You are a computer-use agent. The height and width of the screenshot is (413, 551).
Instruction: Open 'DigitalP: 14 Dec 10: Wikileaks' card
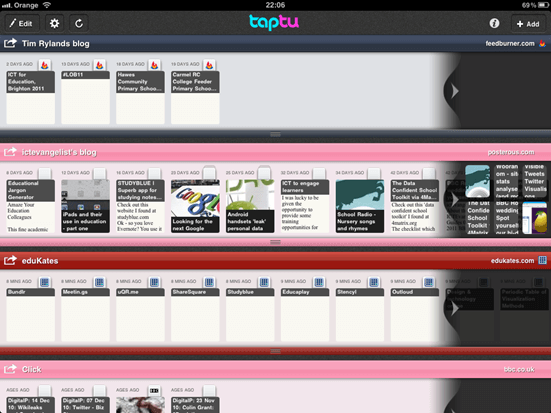31,405
